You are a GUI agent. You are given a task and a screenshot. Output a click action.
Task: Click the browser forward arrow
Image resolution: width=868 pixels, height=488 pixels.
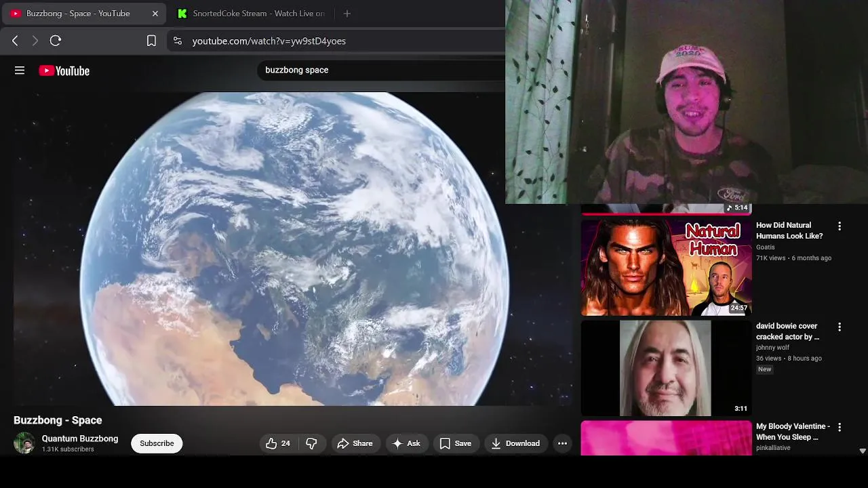[35, 41]
